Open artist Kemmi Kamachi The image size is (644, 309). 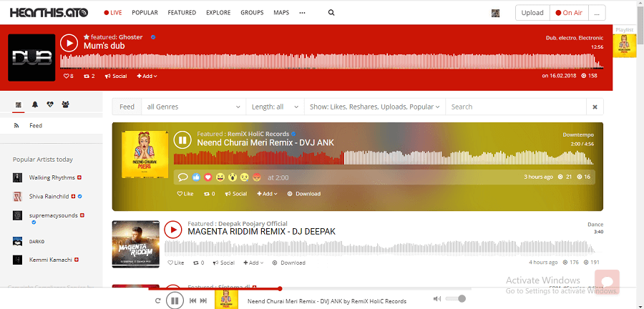pyautogui.click(x=51, y=260)
